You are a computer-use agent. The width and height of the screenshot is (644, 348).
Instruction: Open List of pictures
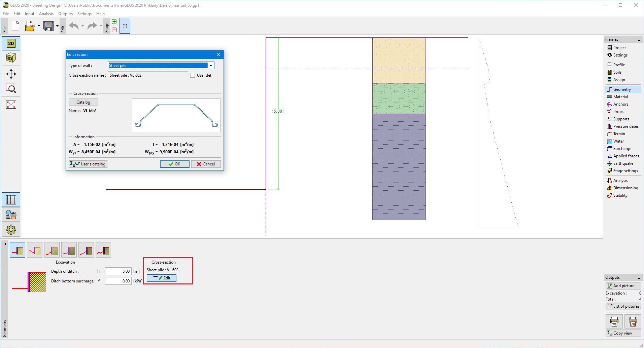coord(623,306)
